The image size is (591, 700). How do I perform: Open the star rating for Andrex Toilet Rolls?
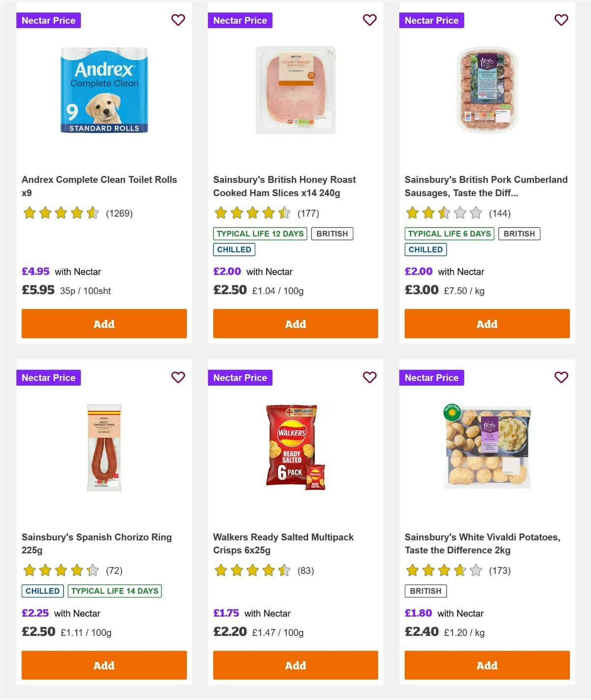pyautogui.click(x=61, y=213)
